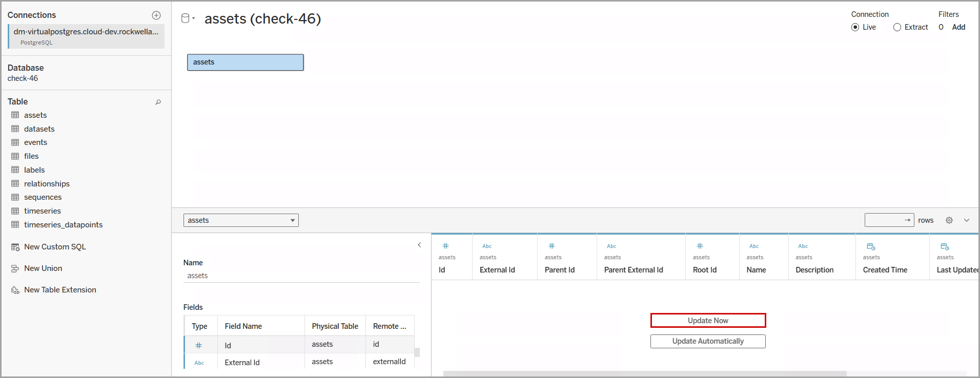
Task: Click the Id column number type icon
Action: click(445, 246)
